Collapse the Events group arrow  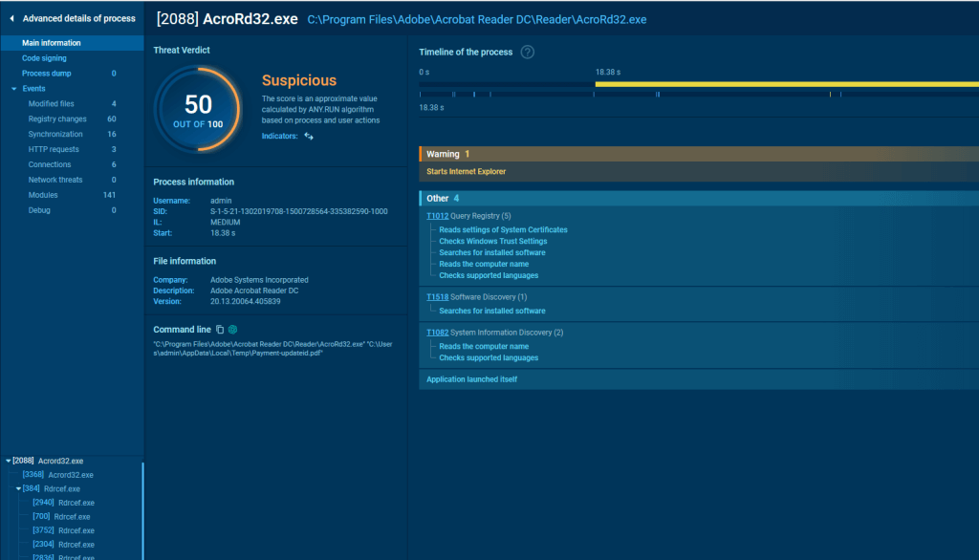[13, 89]
